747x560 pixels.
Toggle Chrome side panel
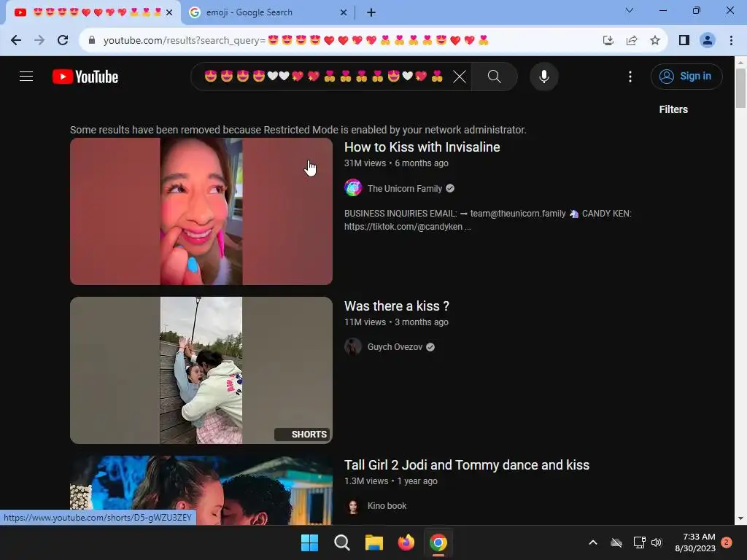point(684,41)
